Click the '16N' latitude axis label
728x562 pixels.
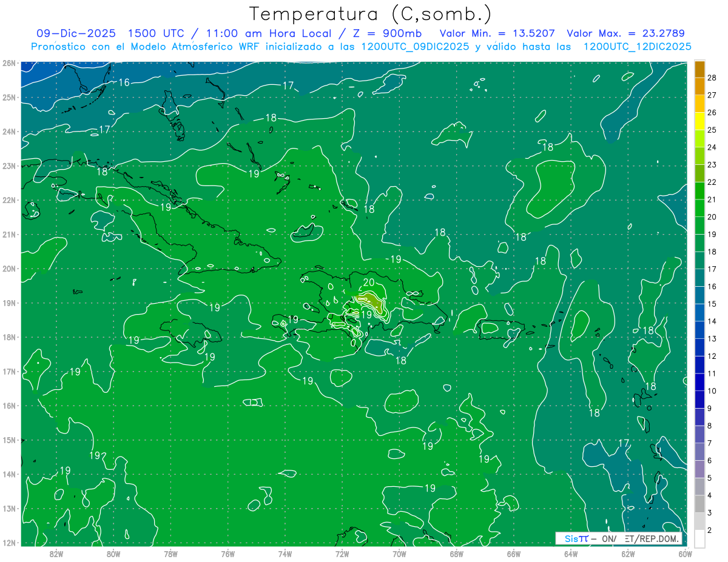click(8, 406)
